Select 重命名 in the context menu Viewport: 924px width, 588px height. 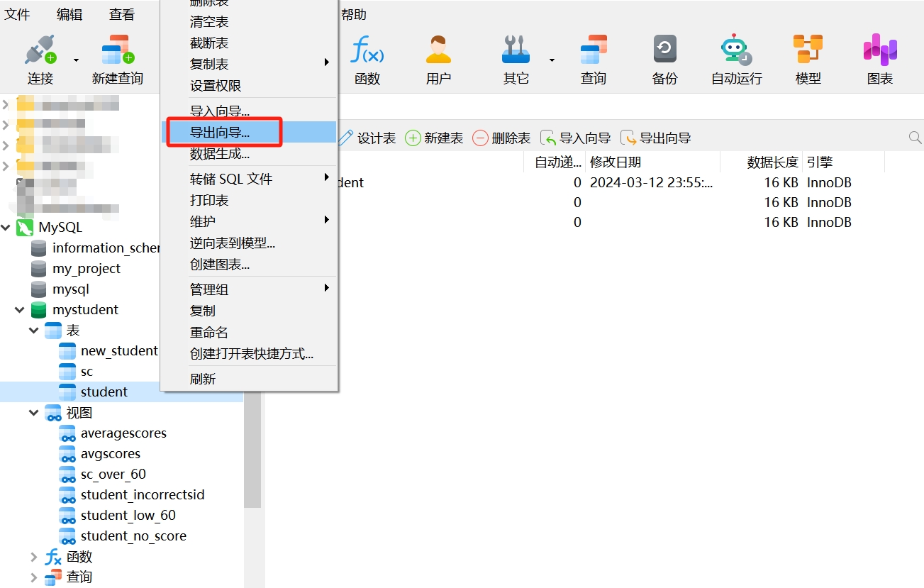[208, 332]
